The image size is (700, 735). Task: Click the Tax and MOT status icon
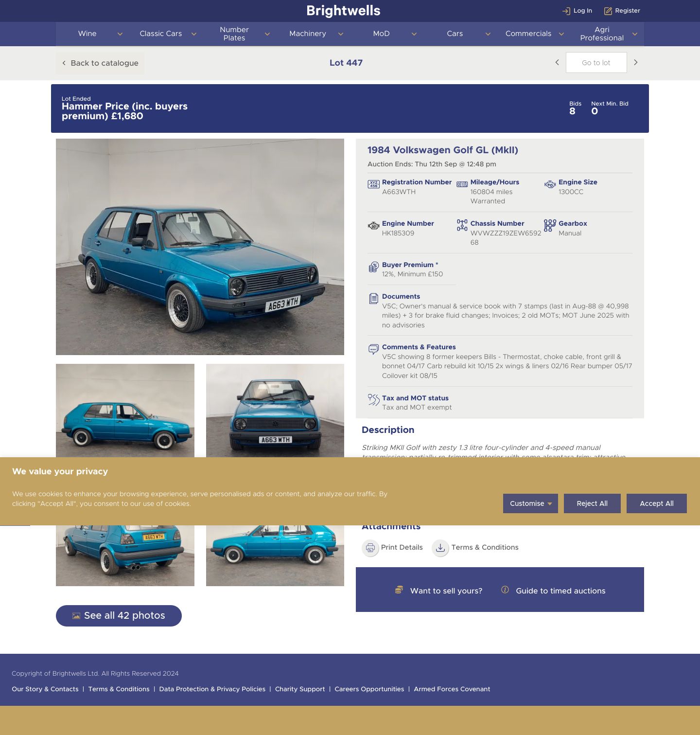point(373,400)
